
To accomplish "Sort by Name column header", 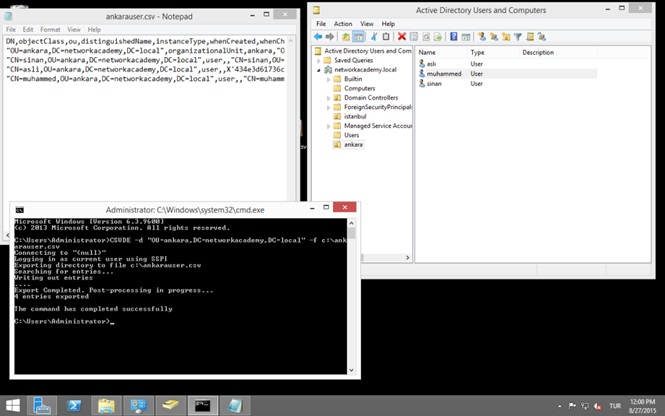I will click(x=441, y=53).
